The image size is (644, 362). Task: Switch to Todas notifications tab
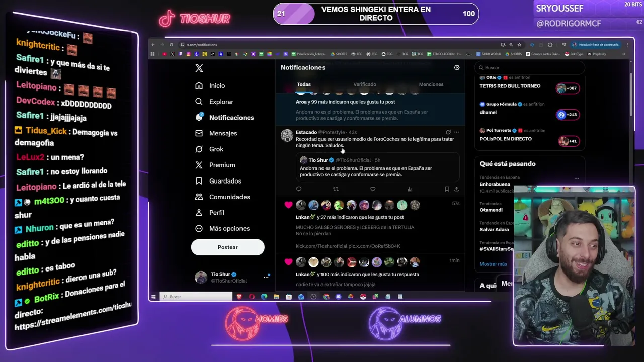[x=304, y=84]
